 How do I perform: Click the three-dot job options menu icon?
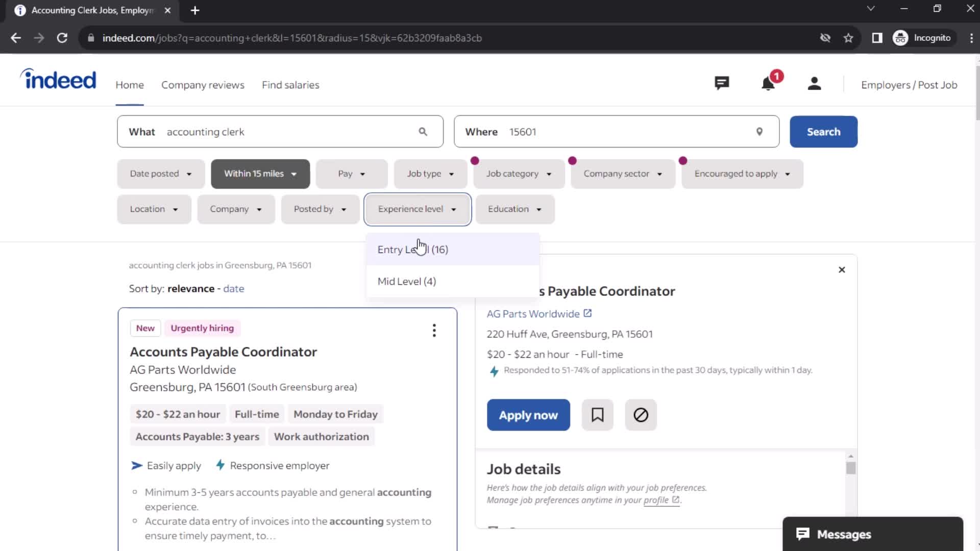[435, 330]
